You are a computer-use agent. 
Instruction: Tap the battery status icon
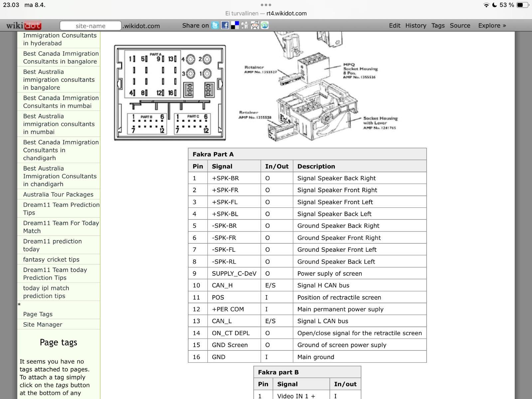click(x=523, y=5)
